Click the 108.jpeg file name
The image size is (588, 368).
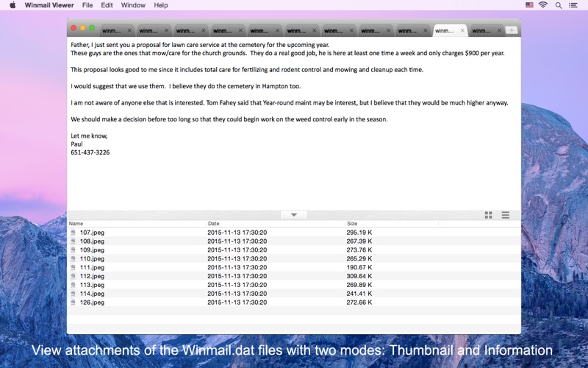click(92, 241)
